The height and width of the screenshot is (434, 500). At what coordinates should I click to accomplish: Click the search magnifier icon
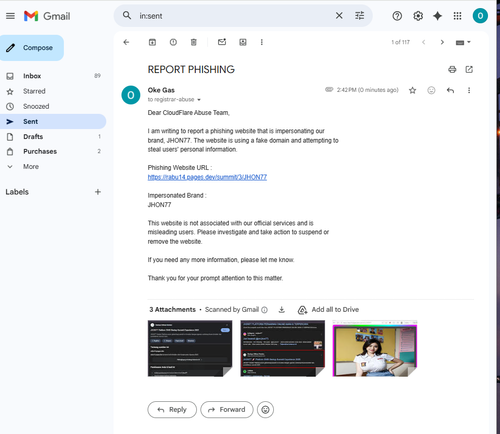[127, 15]
